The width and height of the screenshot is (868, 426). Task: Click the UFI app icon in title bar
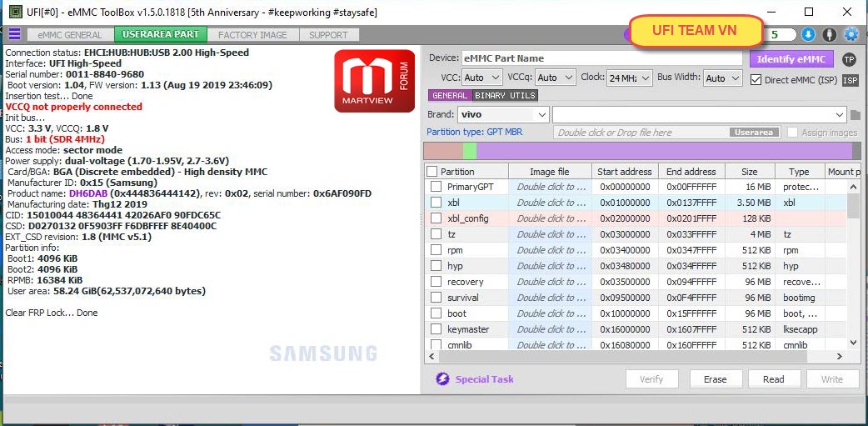click(15, 12)
